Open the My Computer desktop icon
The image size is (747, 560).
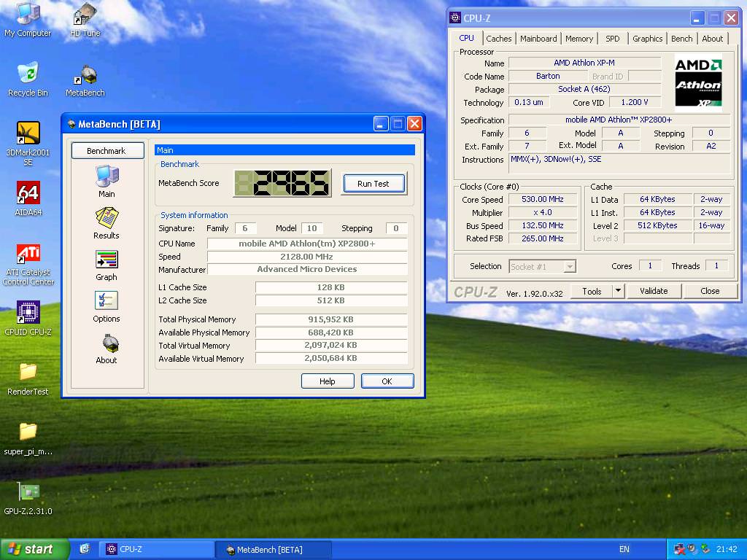pos(28,20)
